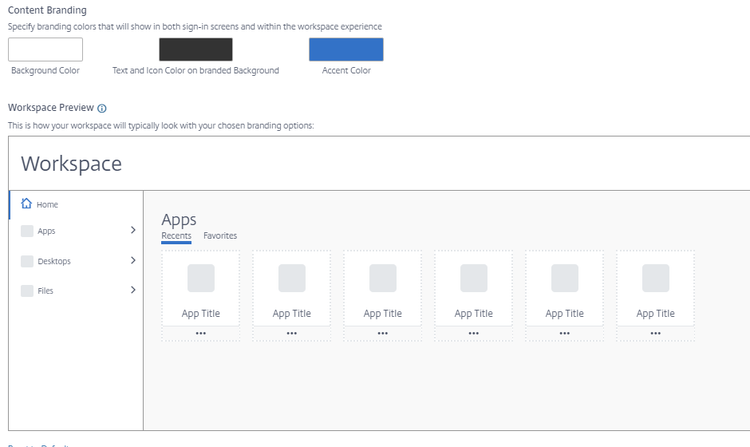The image size is (750, 447).
Task: Click the Files placeholder icon in sidebar
Action: pyautogui.click(x=27, y=291)
